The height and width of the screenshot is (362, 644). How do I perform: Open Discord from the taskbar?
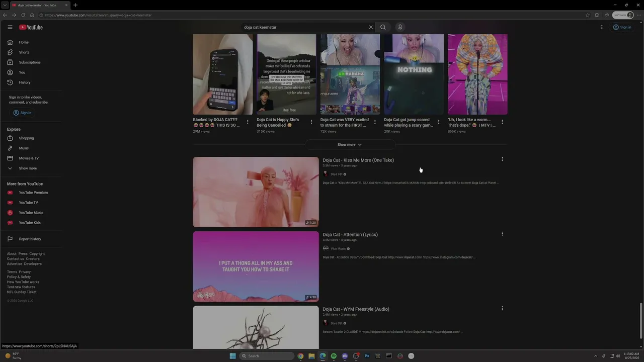(x=345, y=356)
